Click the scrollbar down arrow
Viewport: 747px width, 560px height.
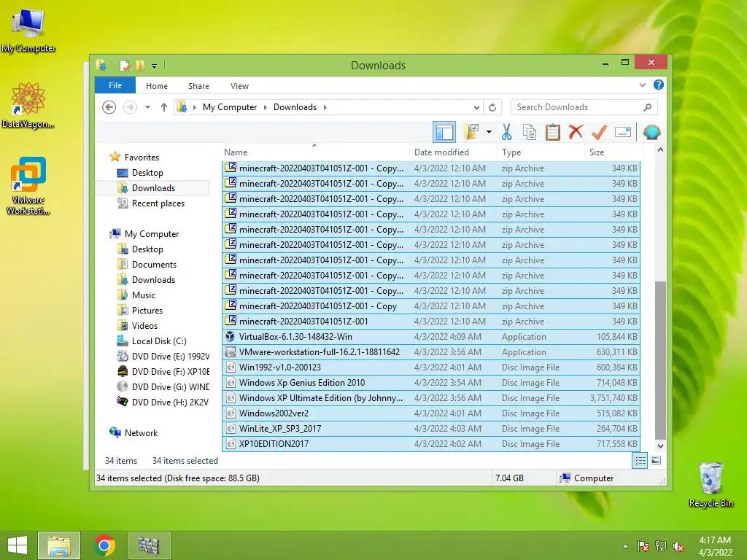click(x=660, y=446)
